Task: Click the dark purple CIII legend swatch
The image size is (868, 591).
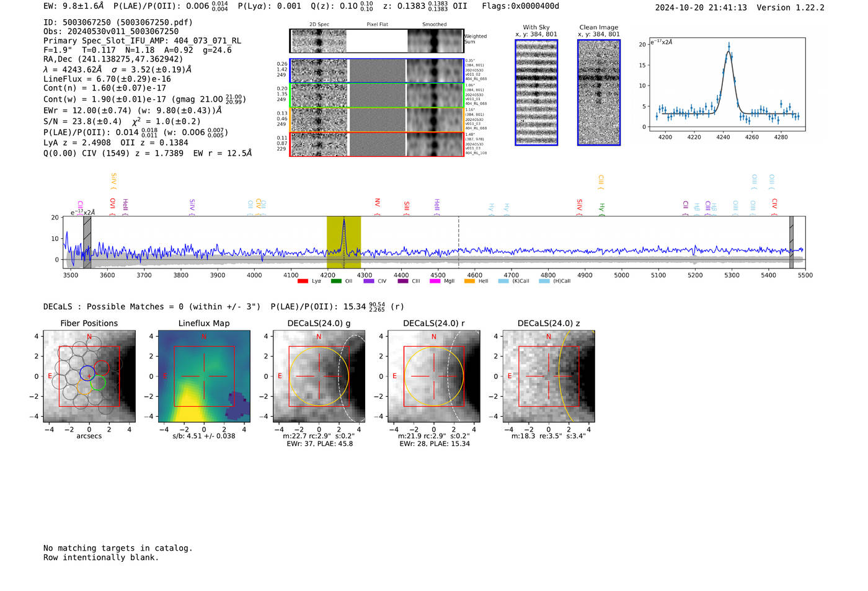Action: coord(403,281)
